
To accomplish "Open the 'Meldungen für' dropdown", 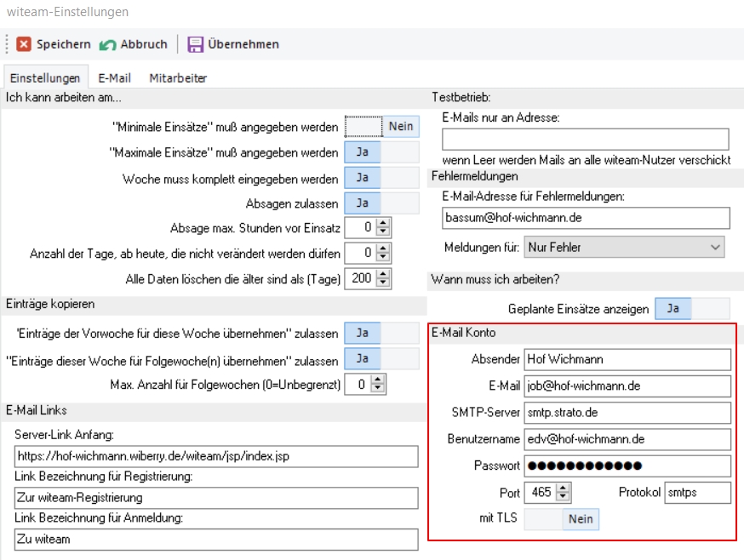I will click(x=624, y=248).
